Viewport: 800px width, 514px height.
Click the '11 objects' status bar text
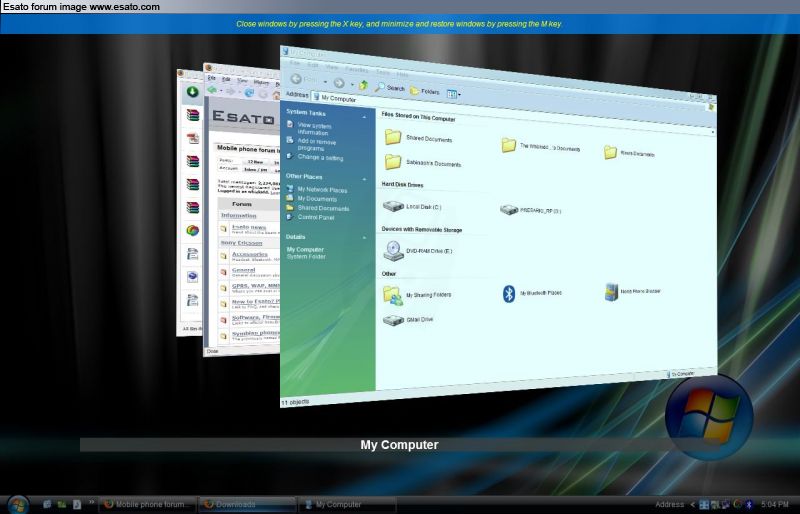295,402
